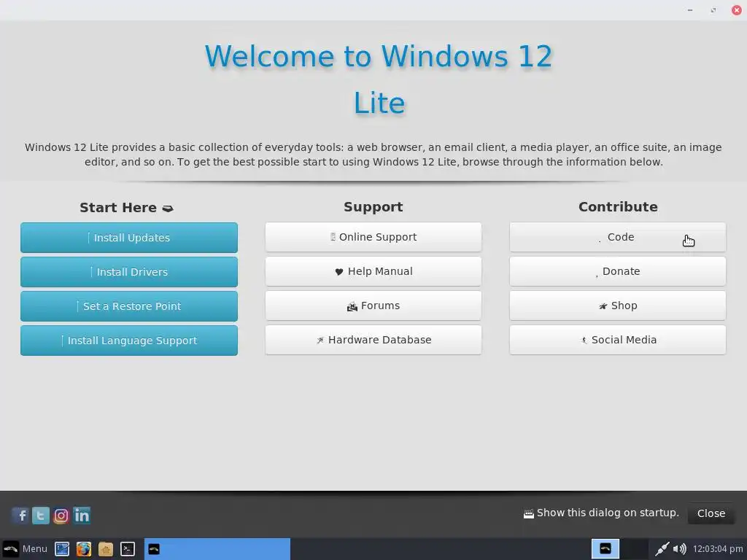Screen dimensions: 747x560
Task: Click Install Language Support button
Action: (129, 341)
